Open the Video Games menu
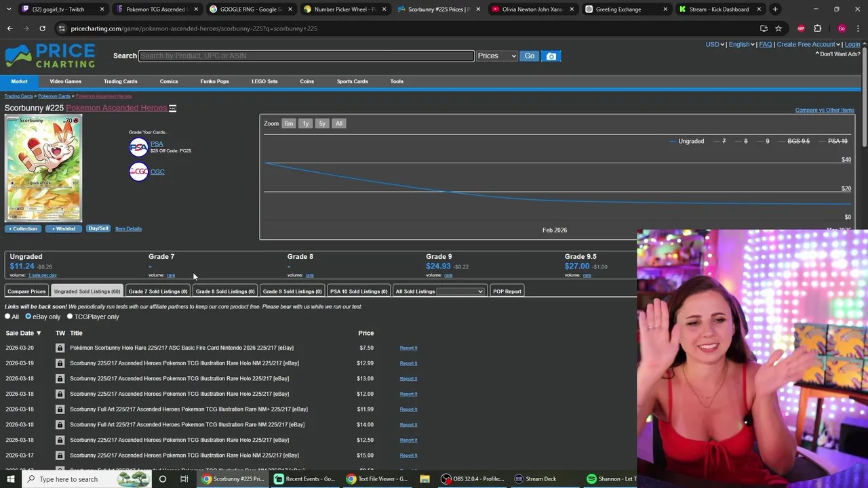Screen dimensions: 868x488 [x=65, y=81]
